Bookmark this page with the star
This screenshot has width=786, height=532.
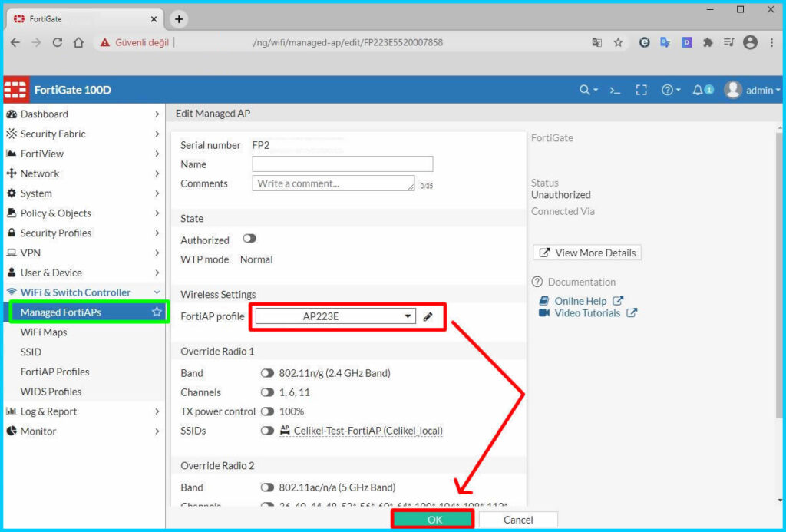click(618, 43)
